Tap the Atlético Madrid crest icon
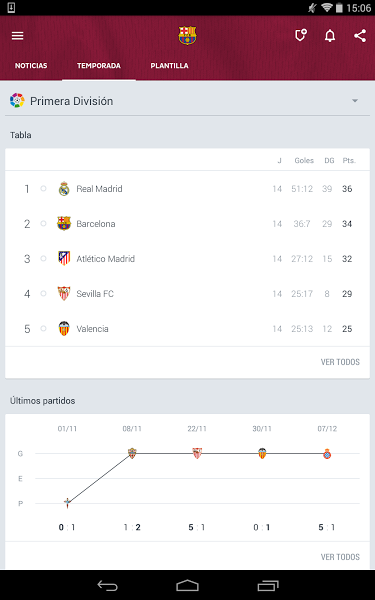The image size is (375, 600). (64, 259)
